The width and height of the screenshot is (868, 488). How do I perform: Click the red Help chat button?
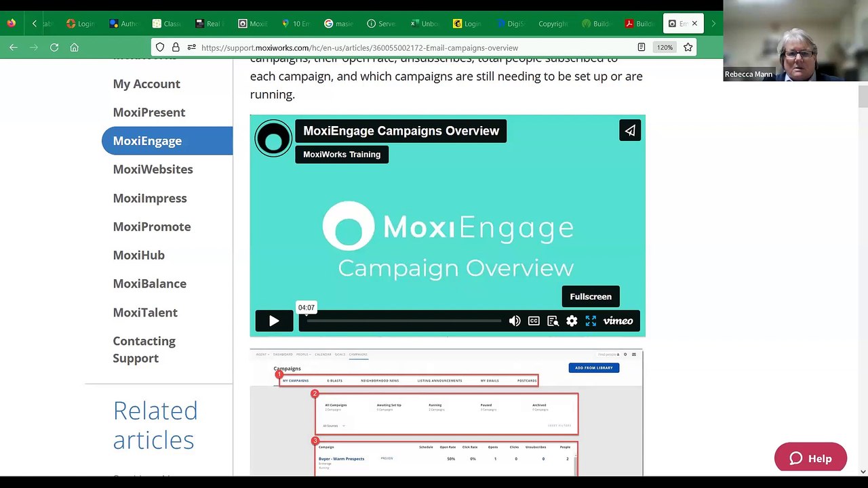tap(810, 458)
